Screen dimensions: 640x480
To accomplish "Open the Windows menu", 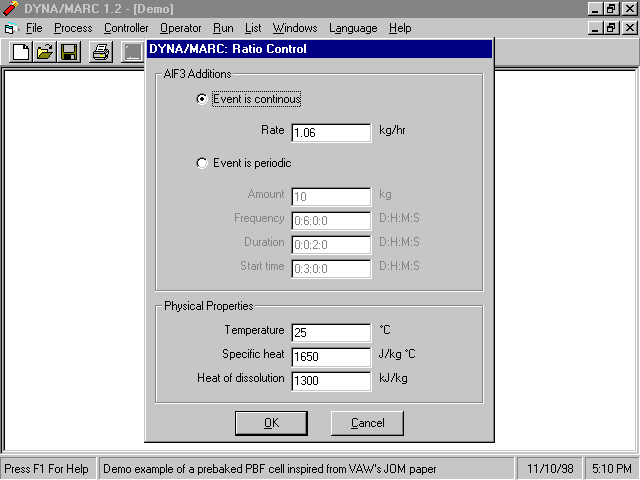I will [x=295, y=28].
